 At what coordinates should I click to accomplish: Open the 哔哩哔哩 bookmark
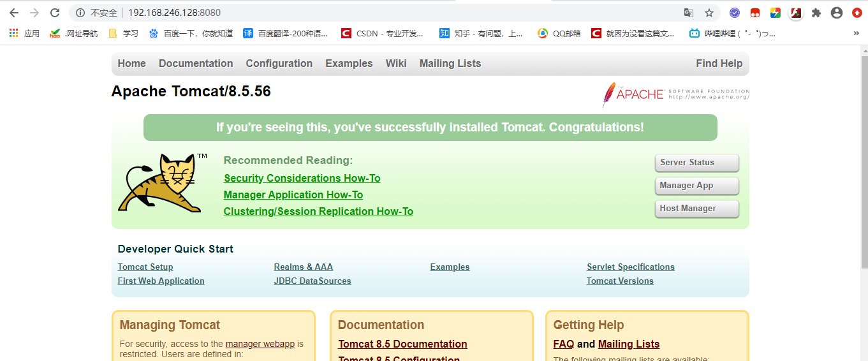pyautogui.click(x=733, y=33)
